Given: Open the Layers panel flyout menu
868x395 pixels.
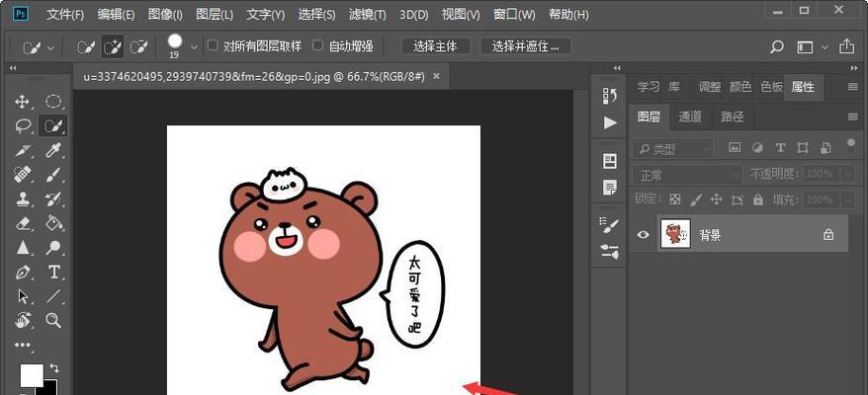Looking at the screenshot, I should click(x=852, y=117).
